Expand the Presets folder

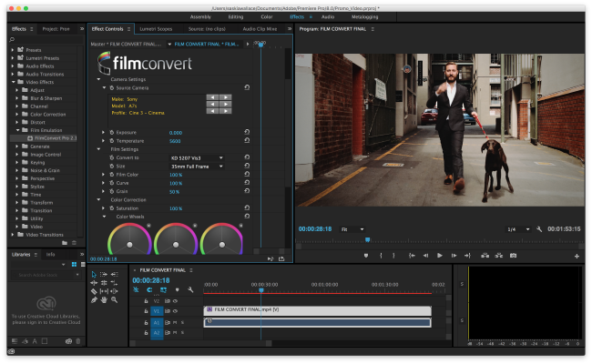click(x=13, y=50)
